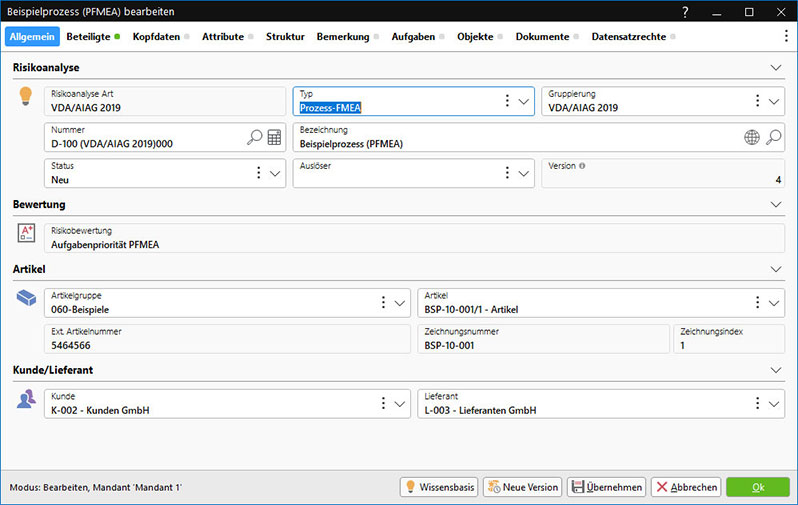Open the Status dropdown list
Image resolution: width=798 pixels, height=505 pixels.
click(x=276, y=173)
